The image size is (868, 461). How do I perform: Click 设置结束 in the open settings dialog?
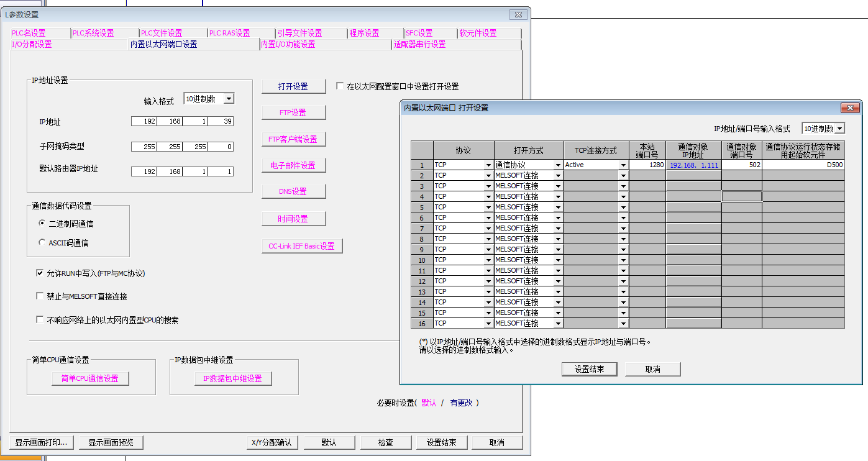[x=589, y=369]
